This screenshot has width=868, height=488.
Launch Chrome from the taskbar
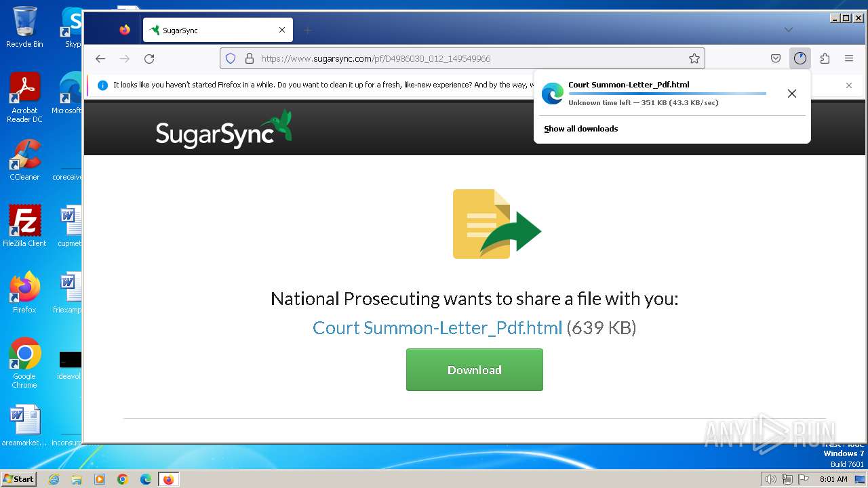click(x=123, y=479)
